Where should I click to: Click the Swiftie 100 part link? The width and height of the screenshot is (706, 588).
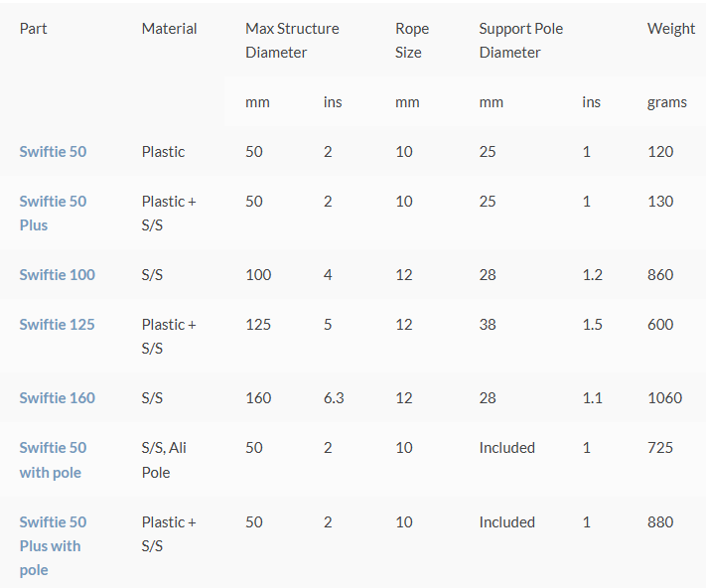pos(57,275)
